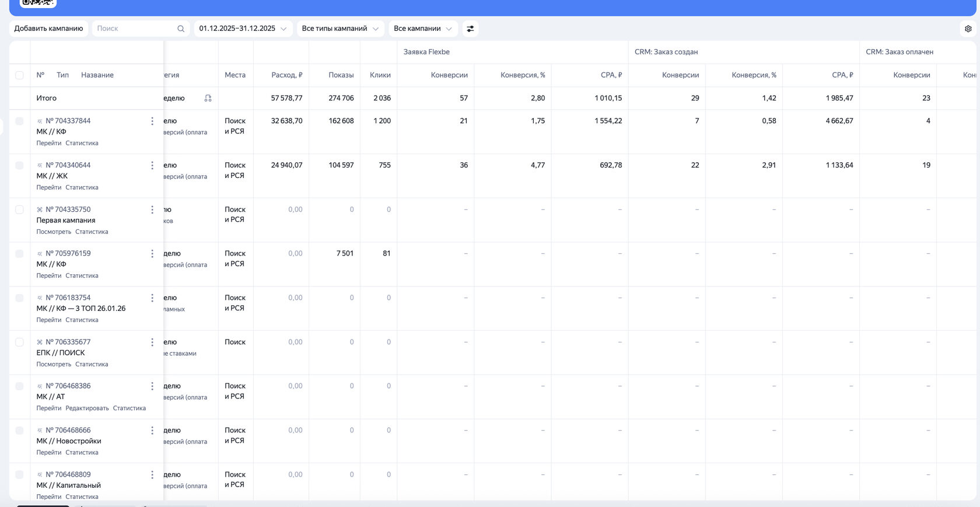Click the CRM: Заказ создан group header
This screenshot has width=980, height=507.
666,52
